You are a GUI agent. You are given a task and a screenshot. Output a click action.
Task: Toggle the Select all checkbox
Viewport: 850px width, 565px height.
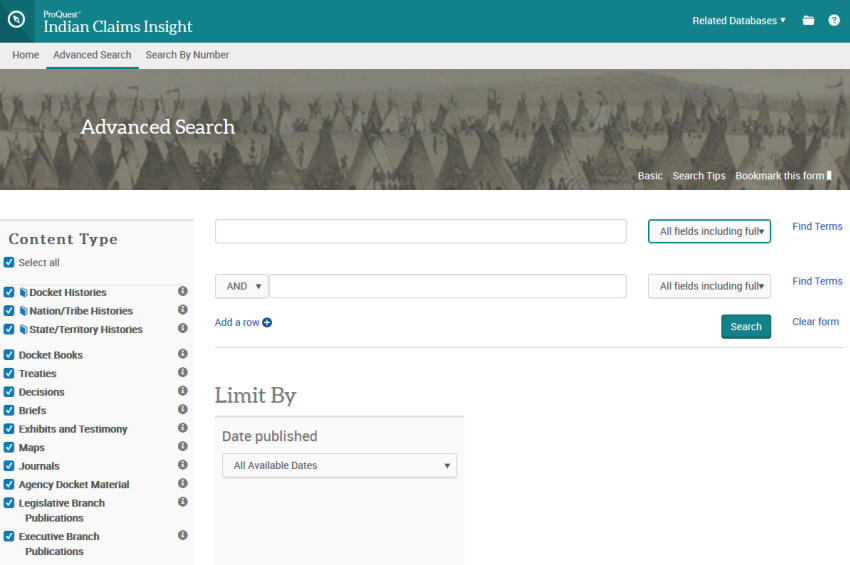[9, 262]
